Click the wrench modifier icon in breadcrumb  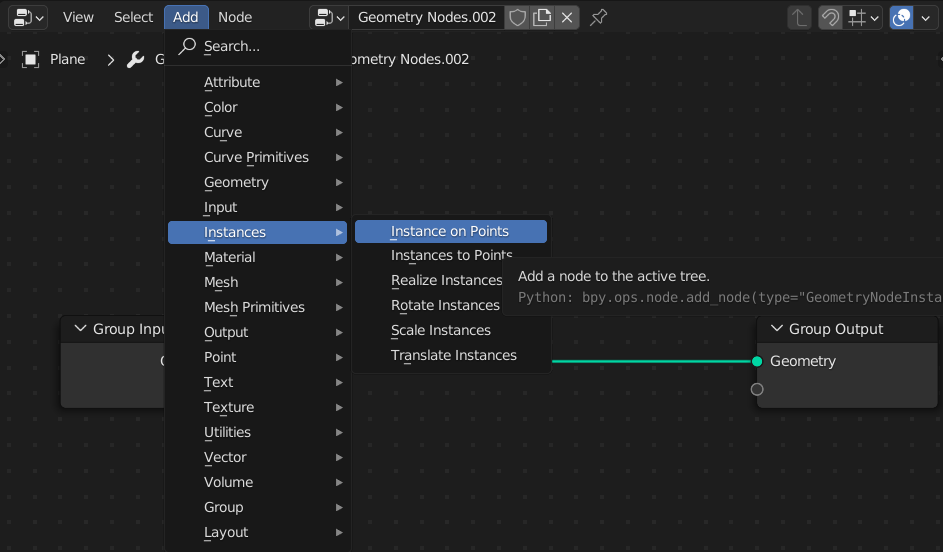pos(136,59)
